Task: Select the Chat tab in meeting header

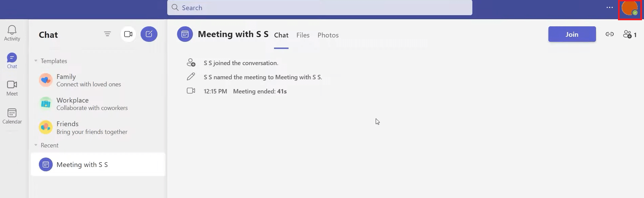Action: click(x=281, y=35)
